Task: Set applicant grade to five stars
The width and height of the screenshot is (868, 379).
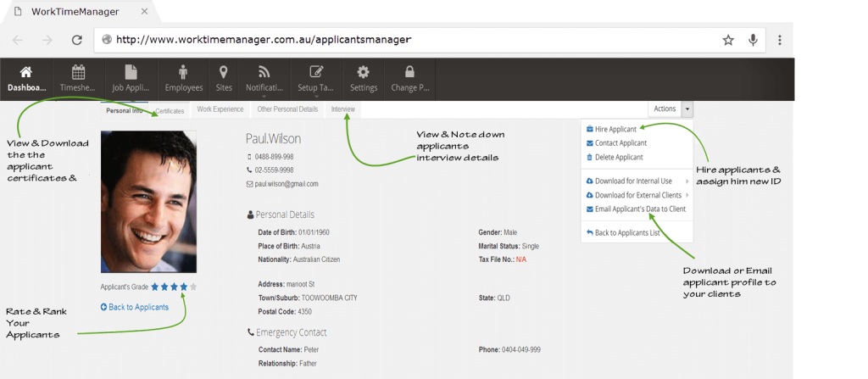Action: (x=192, y=287)
